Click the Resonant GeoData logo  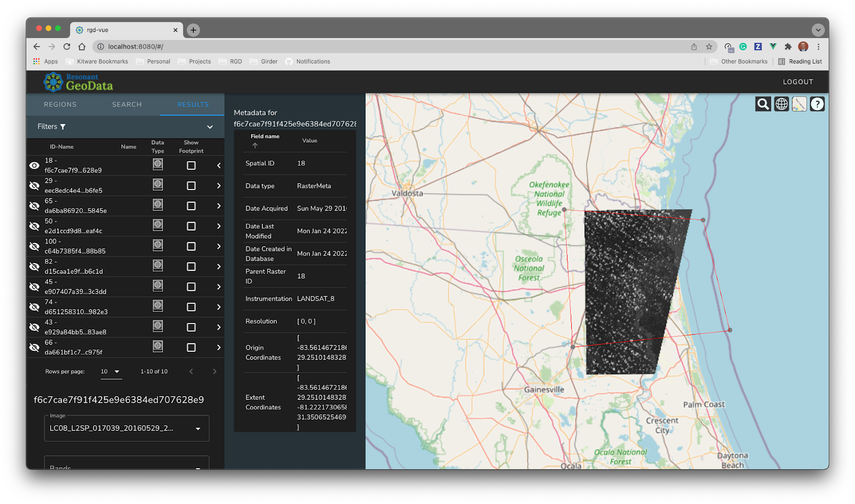coord(79,82)
